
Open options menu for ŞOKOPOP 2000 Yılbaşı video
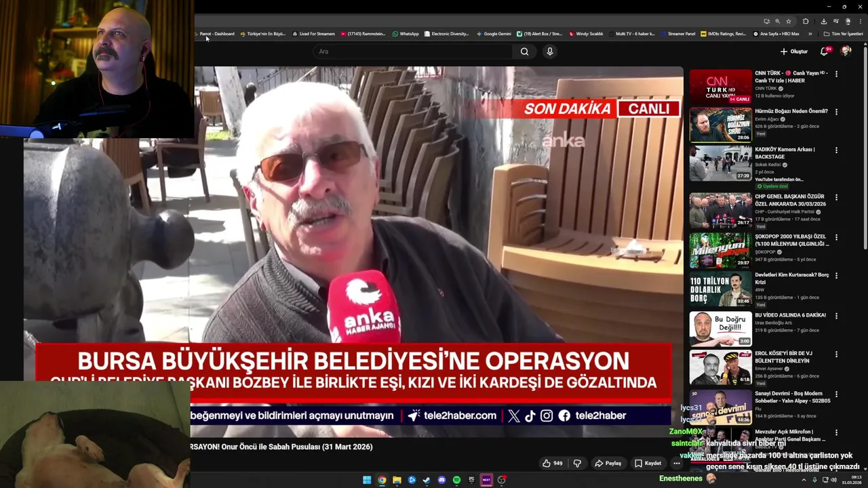(x=836, y=237)
